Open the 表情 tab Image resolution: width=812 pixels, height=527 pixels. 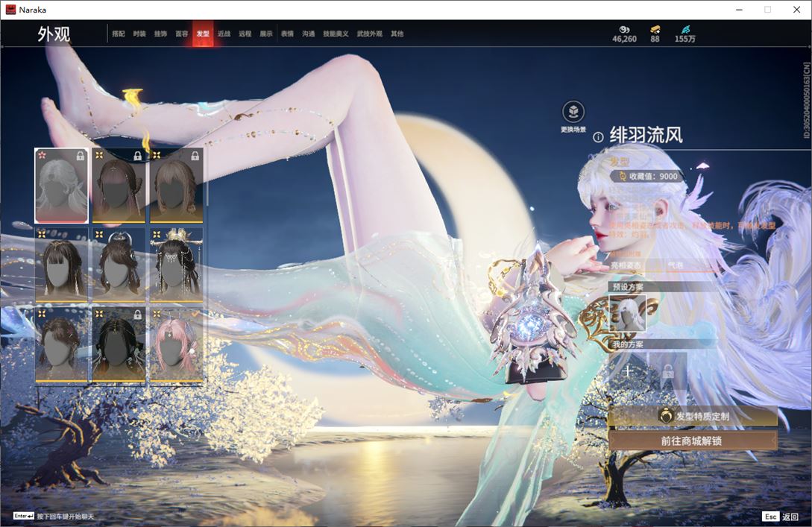point(287,34)
